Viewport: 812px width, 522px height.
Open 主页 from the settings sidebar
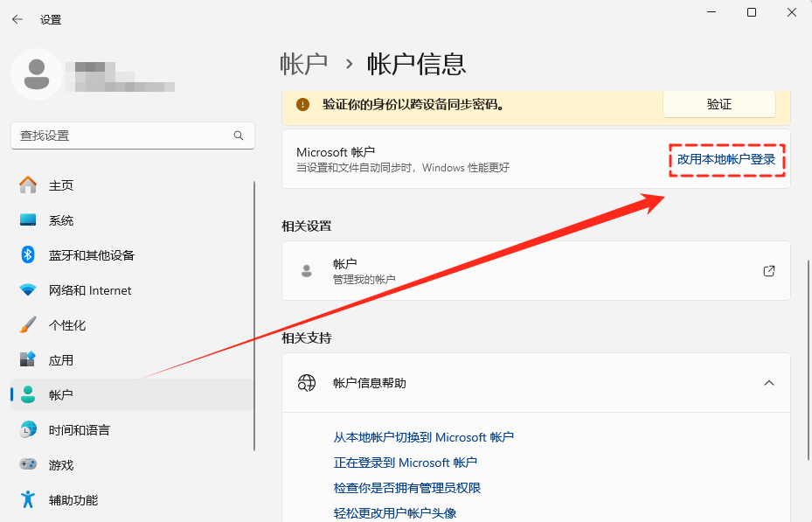pos(61,184)
